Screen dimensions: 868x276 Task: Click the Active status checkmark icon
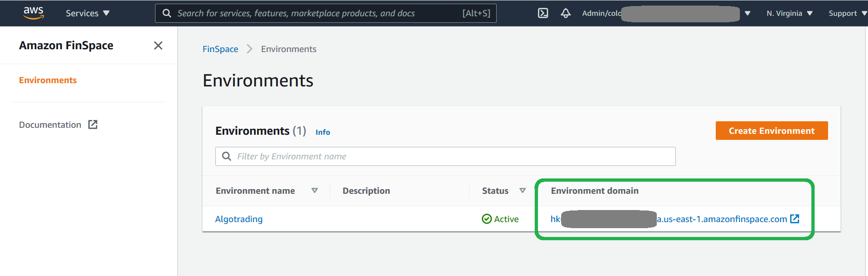pyautogui.click(x=487, y=219)
